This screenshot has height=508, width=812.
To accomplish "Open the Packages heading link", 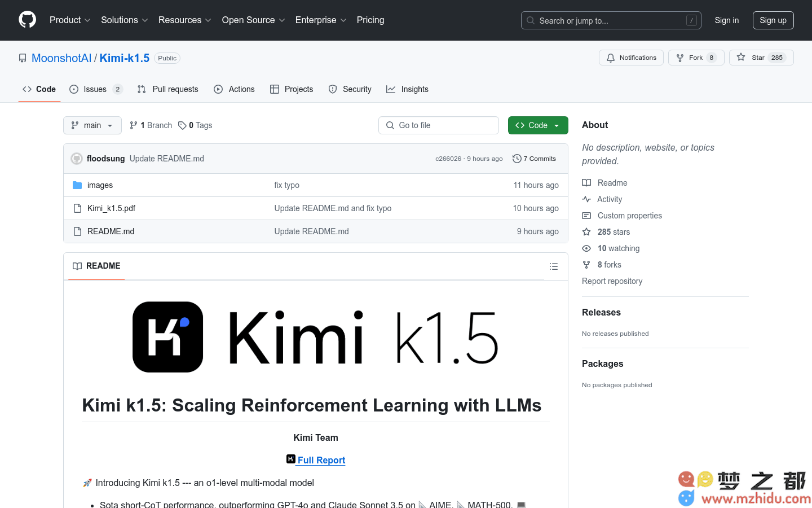I will [602, 364].
